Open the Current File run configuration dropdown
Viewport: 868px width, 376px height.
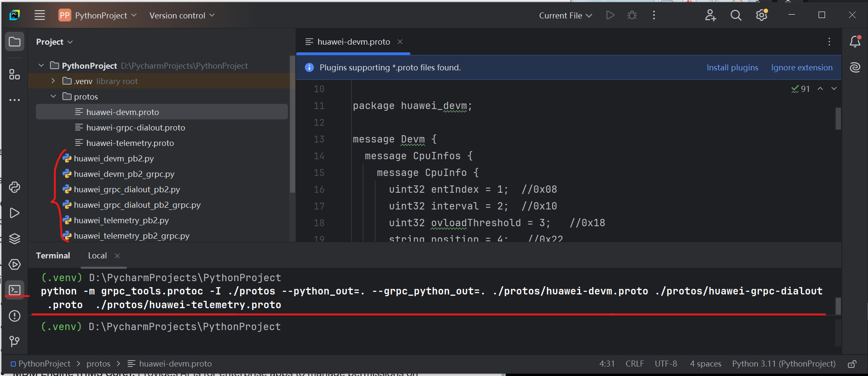tap(565, 15)
